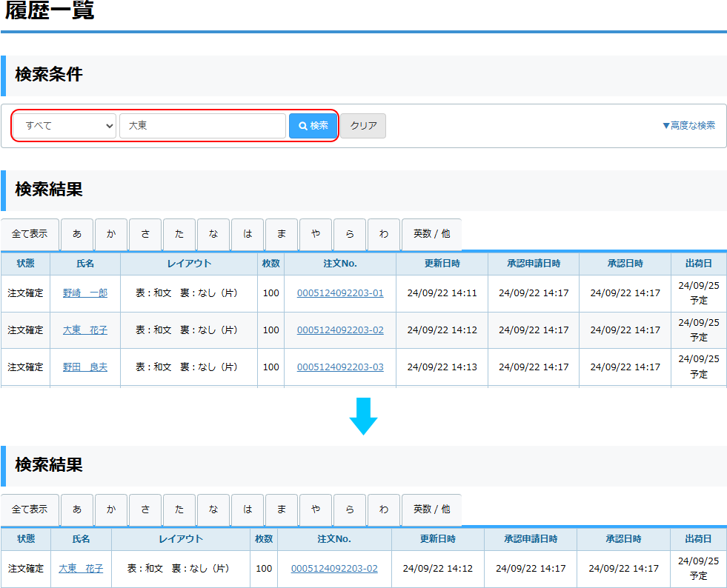
Task: Open 大東 花子 link in the upper table
Action: tap(85, 330)
